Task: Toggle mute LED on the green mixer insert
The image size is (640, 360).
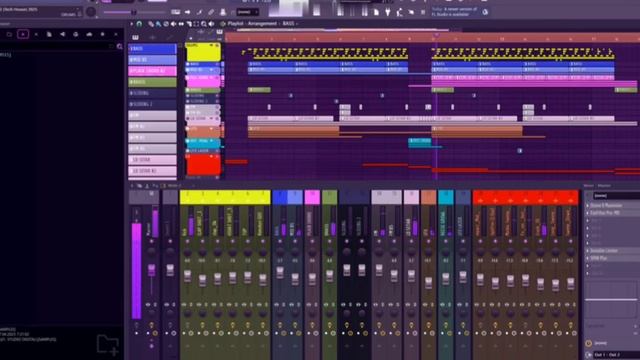Action: tap(329, 241)
